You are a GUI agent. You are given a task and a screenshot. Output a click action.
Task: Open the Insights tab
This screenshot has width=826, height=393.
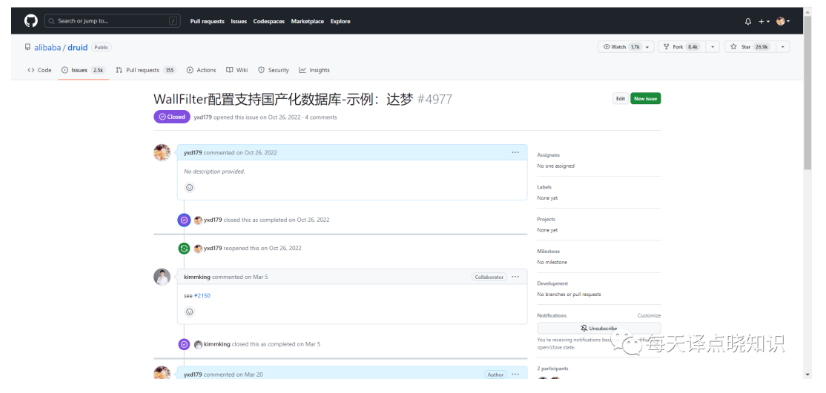click(314, 70)
